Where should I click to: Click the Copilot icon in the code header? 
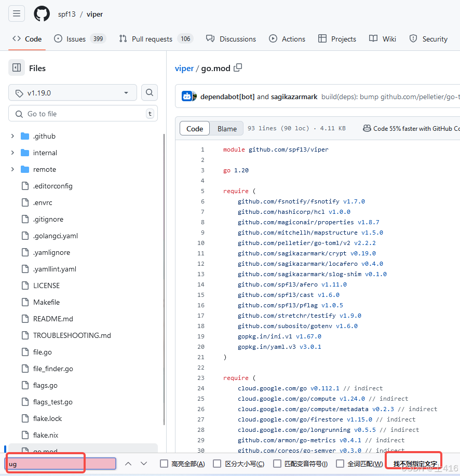(x=367, y=128)
